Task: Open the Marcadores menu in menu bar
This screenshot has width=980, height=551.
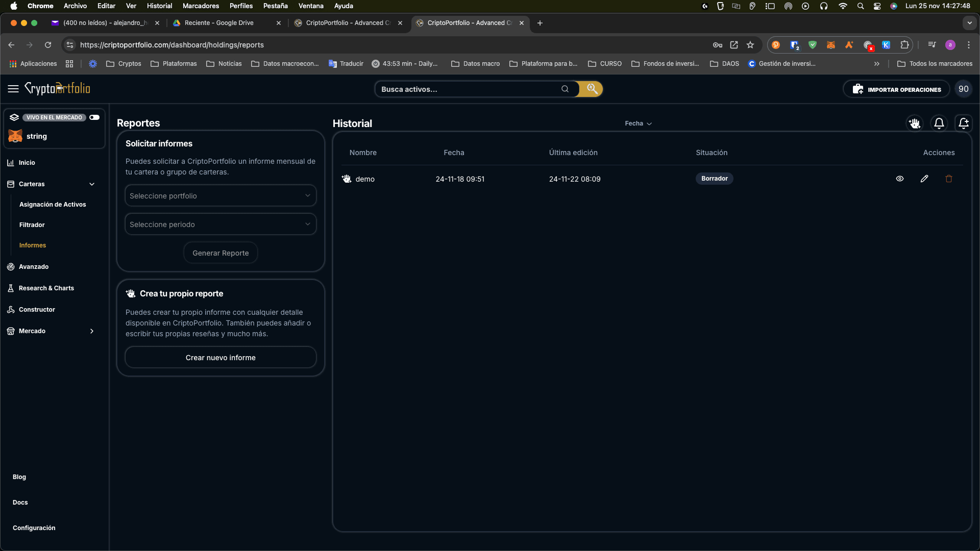Action: [201, 6]
